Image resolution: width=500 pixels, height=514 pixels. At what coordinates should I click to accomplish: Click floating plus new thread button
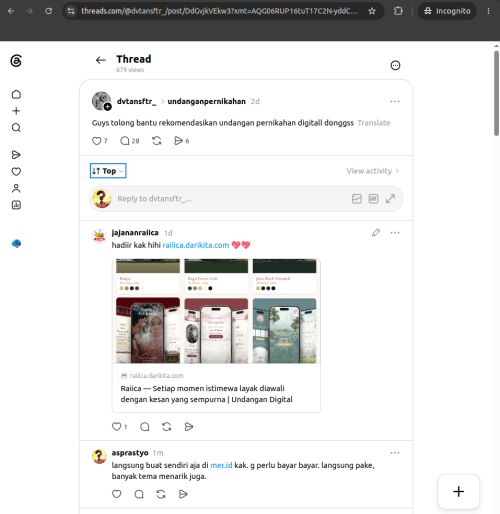click(458, 491)
